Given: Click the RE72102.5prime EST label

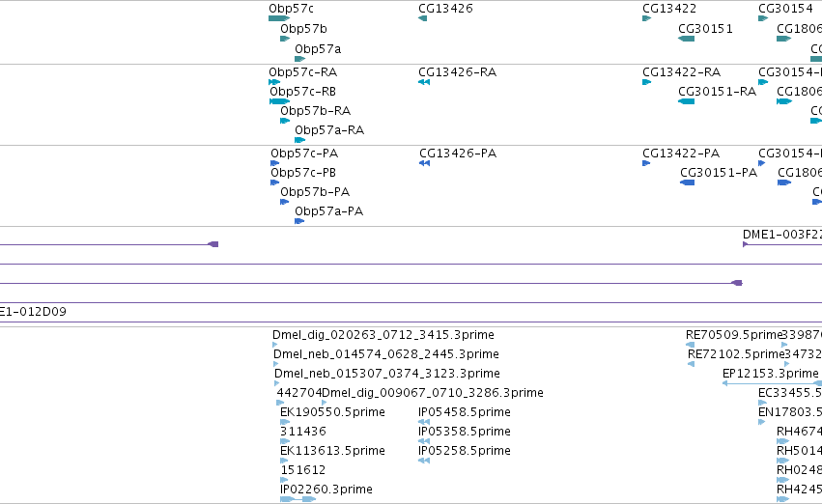Looking at the screenshot, I should pos(736,354).
